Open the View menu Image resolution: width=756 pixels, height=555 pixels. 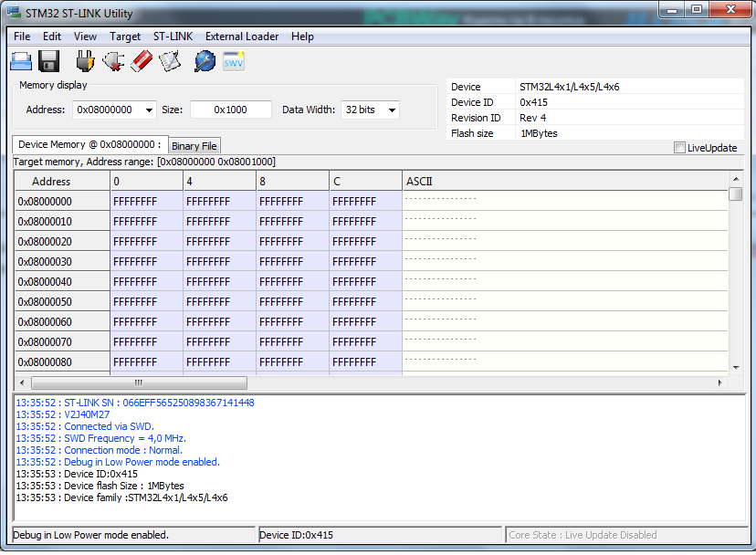coord(85,37)
